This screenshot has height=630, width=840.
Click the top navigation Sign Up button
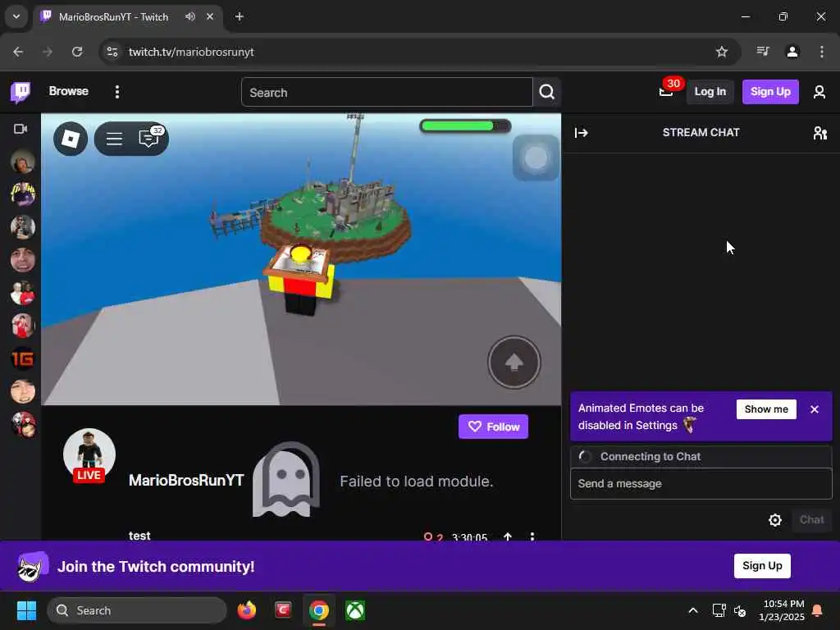[x=770, y=92]
